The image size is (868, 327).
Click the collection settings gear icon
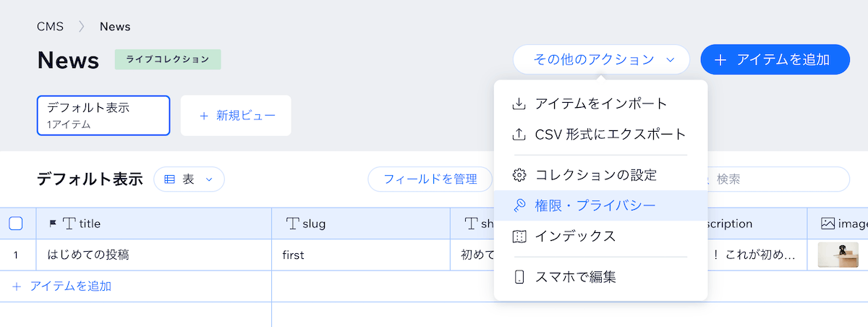(519, 175)
